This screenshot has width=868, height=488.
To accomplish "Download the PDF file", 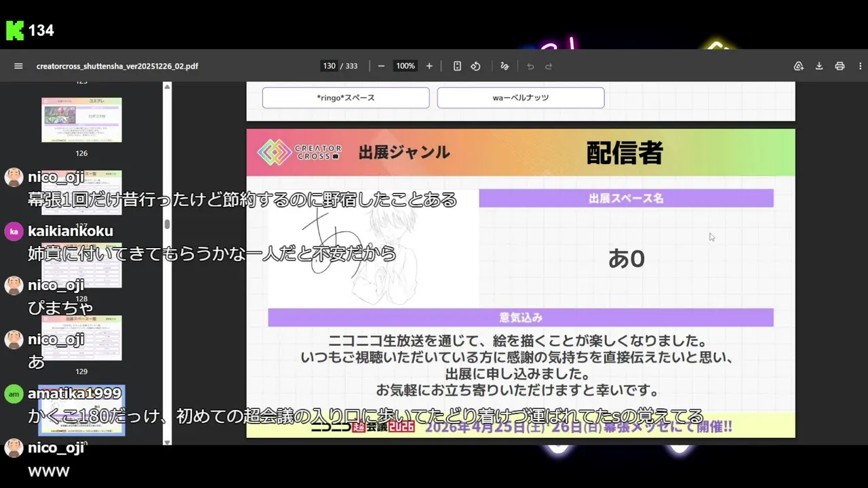I will point(819,66).
